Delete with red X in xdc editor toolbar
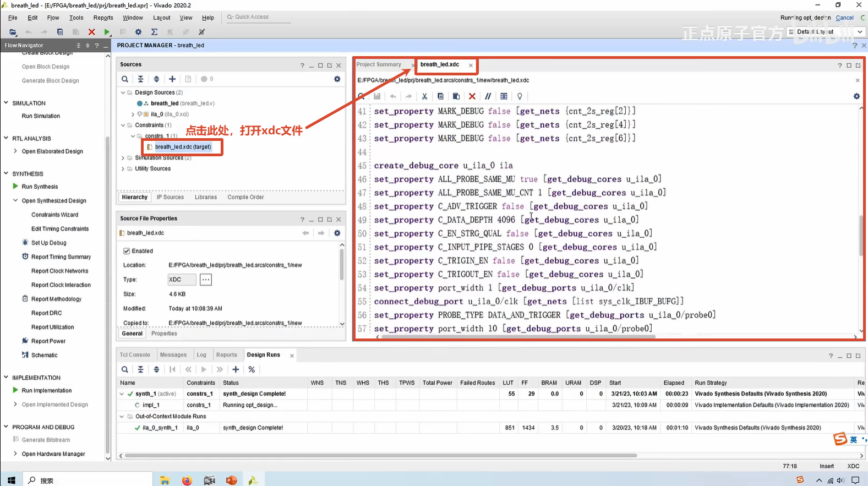 click(x=472, y=96)
